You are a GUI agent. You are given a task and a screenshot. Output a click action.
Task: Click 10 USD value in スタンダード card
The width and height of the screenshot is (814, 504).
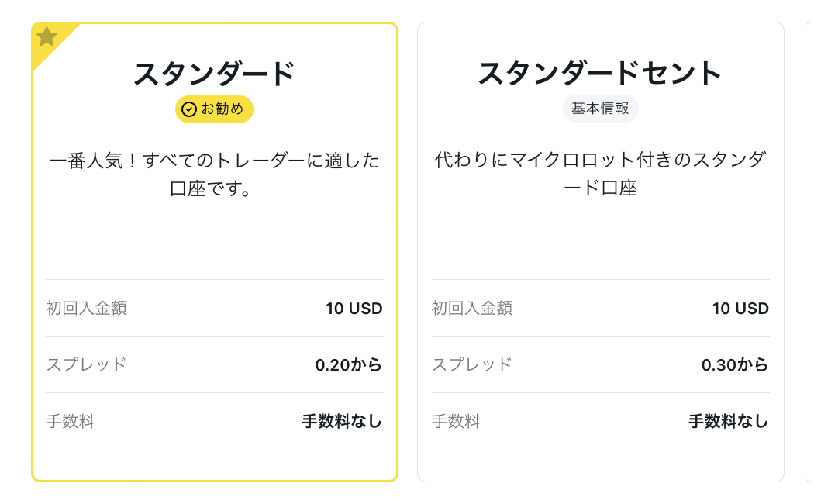(354, 309)
